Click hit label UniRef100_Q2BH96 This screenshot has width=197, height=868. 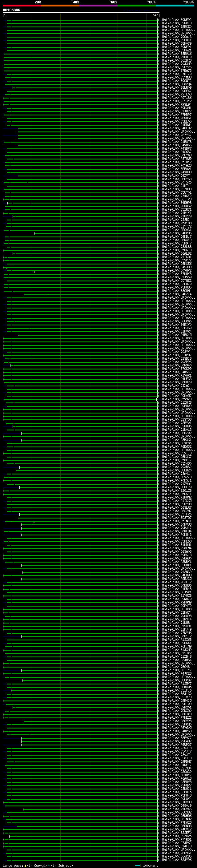(x=177, y=426)
